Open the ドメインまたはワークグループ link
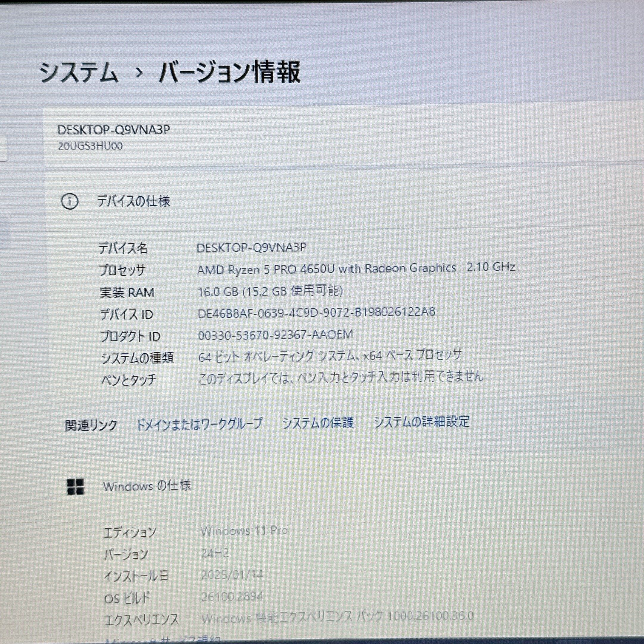The height and width of the screenshot is (644, 644). click(199, 424)
